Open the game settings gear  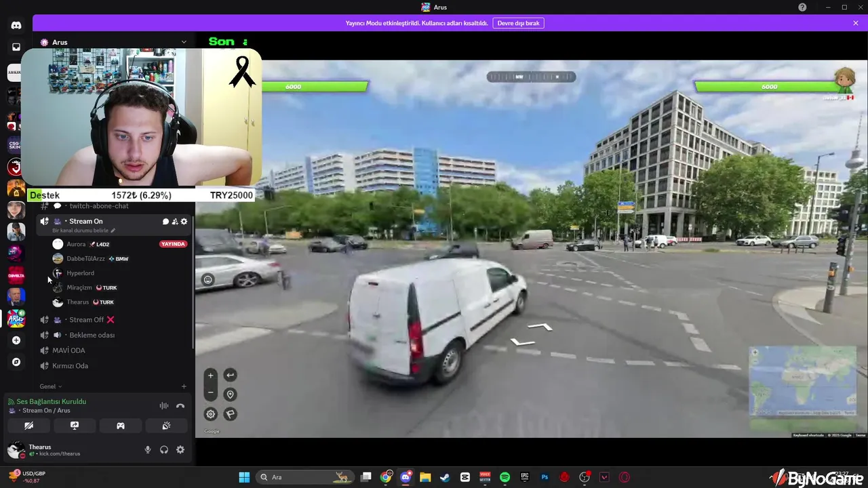tap(211, 414)
